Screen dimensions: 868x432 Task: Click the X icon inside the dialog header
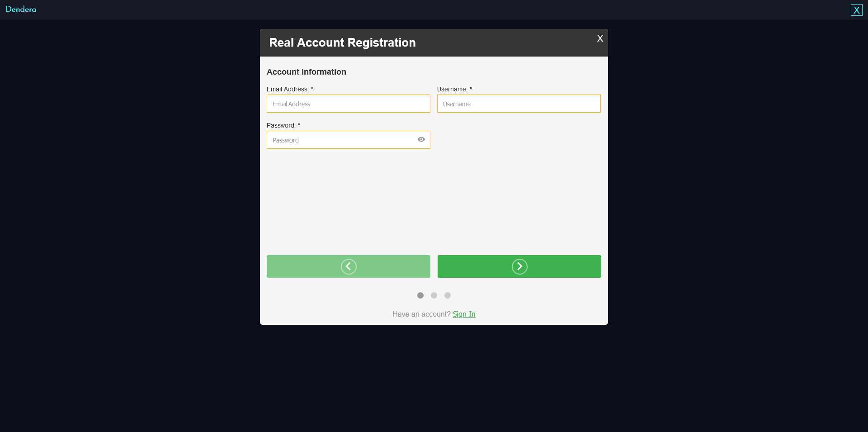click(600, 38)
